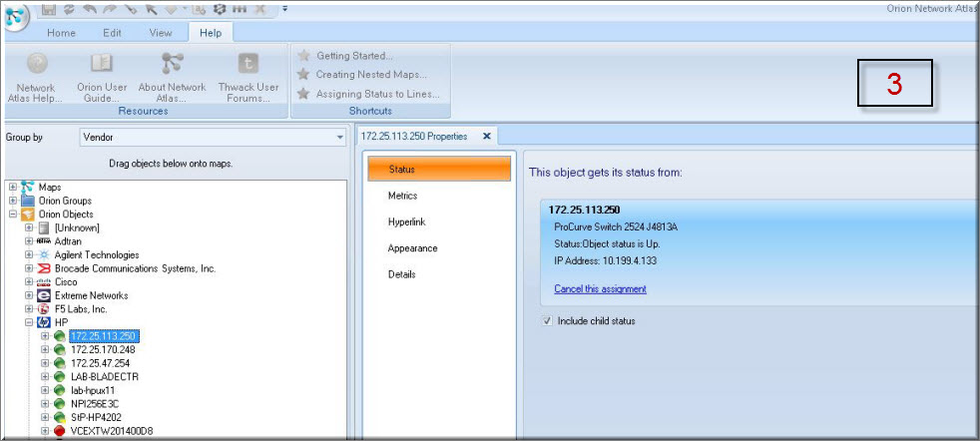Select the Status properties section

(x=439, y=170)
